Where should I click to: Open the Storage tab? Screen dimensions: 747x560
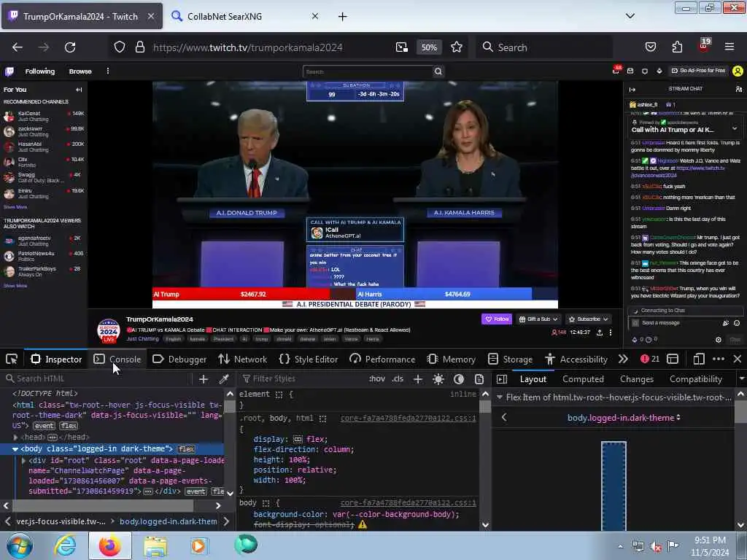(x=510, y=359)
